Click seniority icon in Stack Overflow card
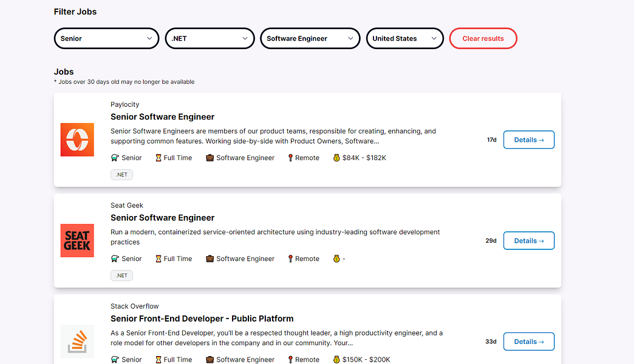 (115, 360)
